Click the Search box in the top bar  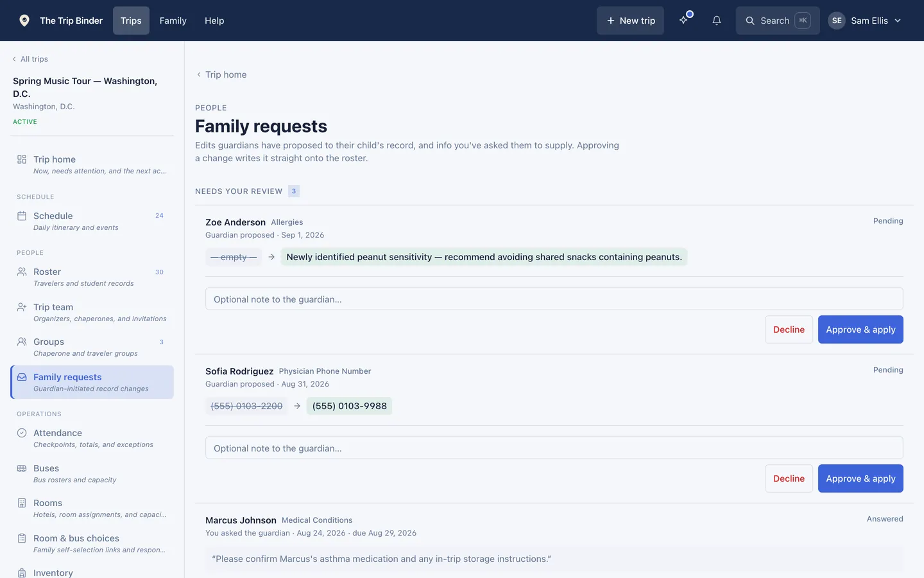pos(778,21)
